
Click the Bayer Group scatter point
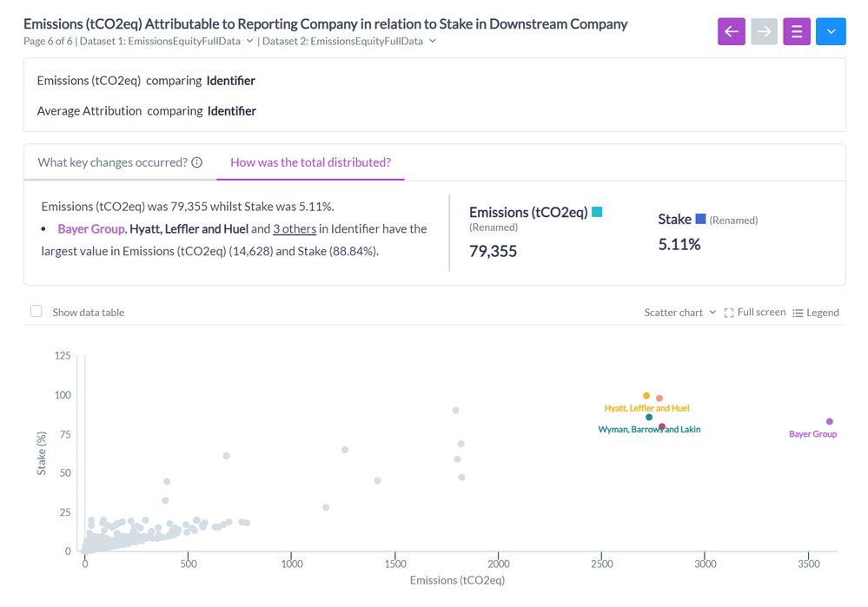click(x=829, y=421)
